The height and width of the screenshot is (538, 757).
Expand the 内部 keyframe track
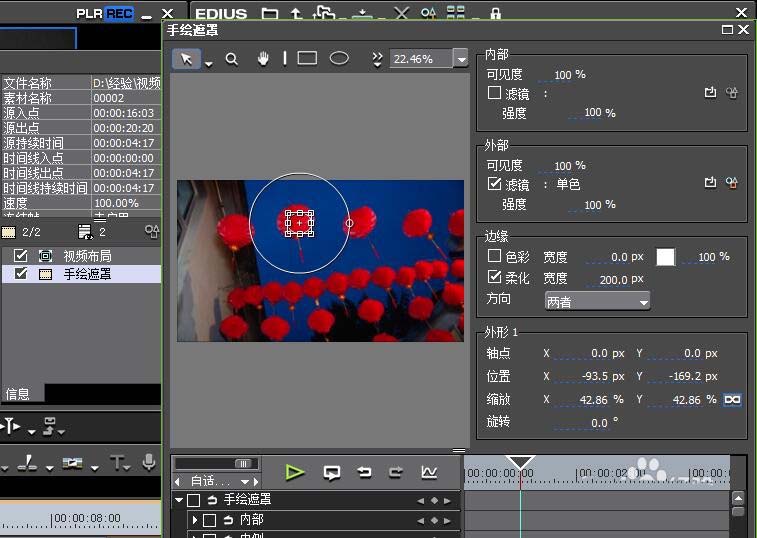pos(195,520)
